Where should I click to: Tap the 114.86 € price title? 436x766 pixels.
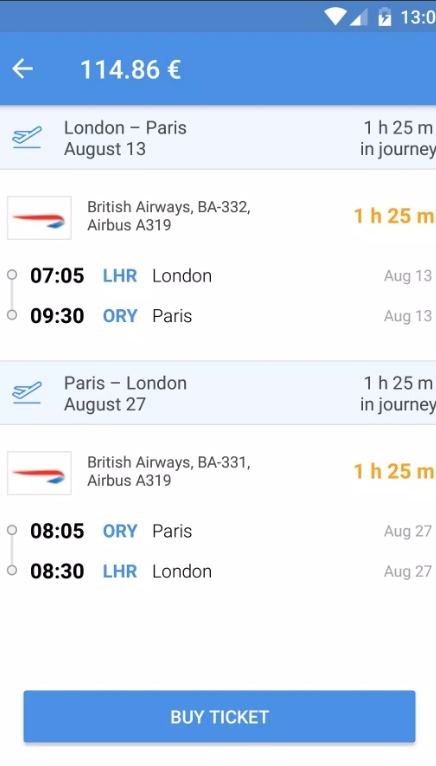click(x=131, y=69)
